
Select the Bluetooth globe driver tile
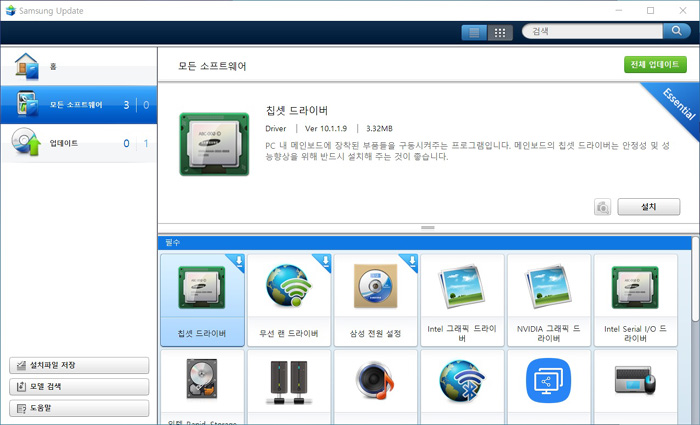click(462, 387)
